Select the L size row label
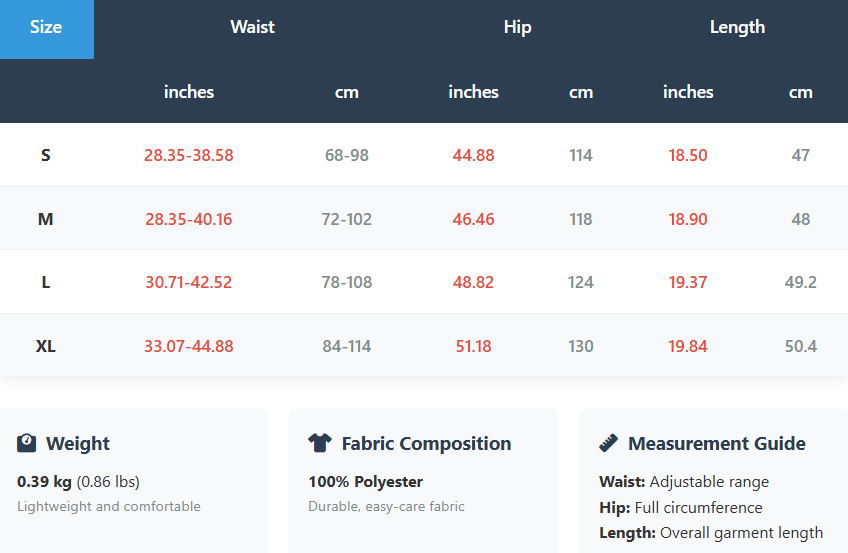Viewport: 848px width, 553px height. (x=45, y=282)
